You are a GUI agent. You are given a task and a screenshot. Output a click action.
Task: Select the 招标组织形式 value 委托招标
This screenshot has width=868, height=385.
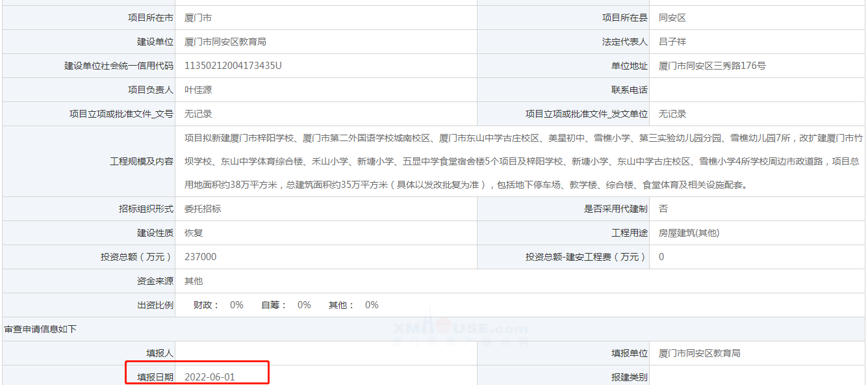(203, 209)
